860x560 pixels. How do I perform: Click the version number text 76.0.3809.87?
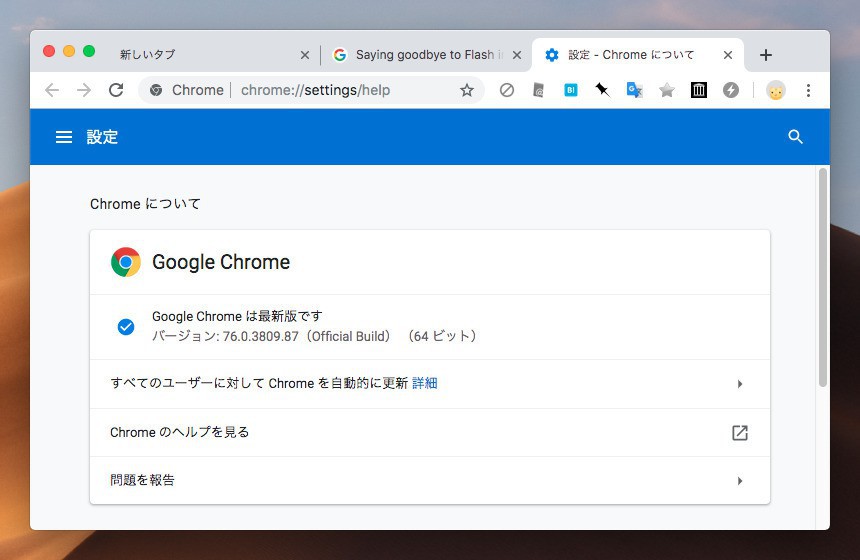(261, 336)
